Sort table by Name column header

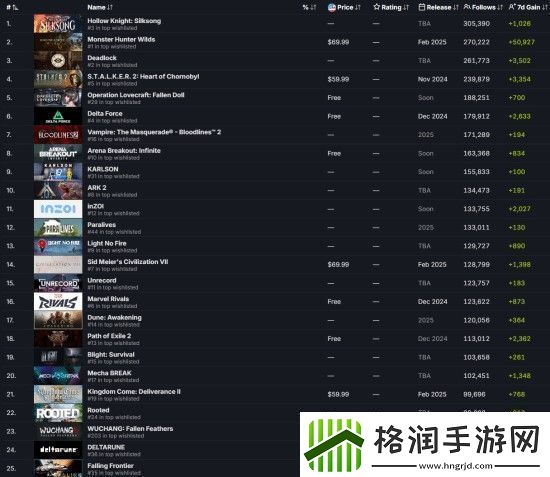[100, 7]
